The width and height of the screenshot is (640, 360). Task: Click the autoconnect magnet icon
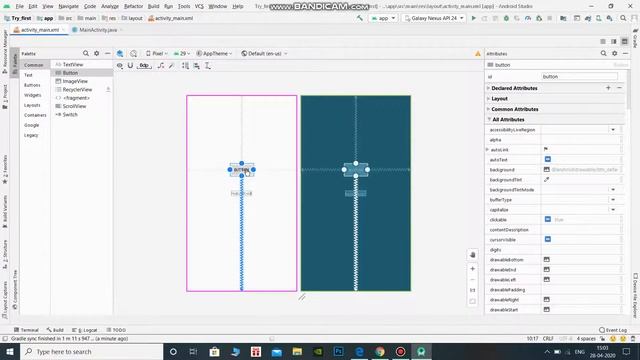[x=130, y=66]
